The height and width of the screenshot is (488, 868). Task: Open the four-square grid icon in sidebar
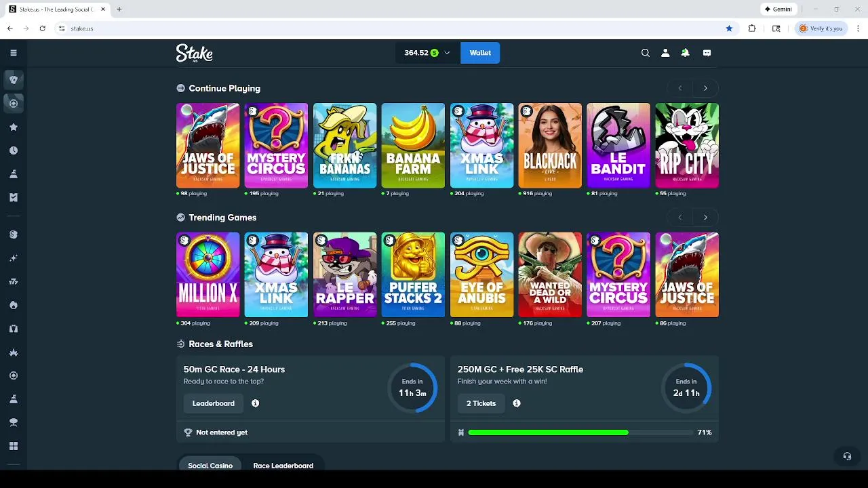click(13, 446)
